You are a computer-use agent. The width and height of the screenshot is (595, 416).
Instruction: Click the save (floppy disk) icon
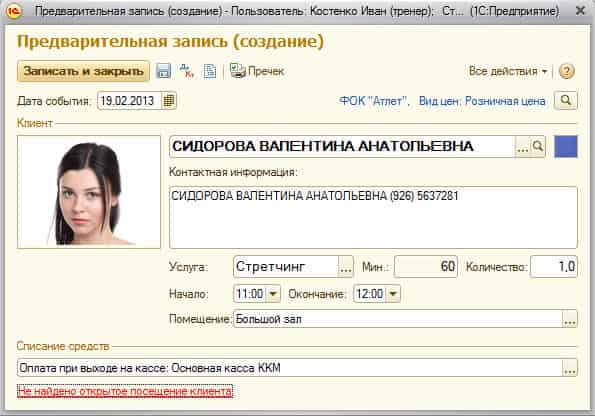coord(164,71)
